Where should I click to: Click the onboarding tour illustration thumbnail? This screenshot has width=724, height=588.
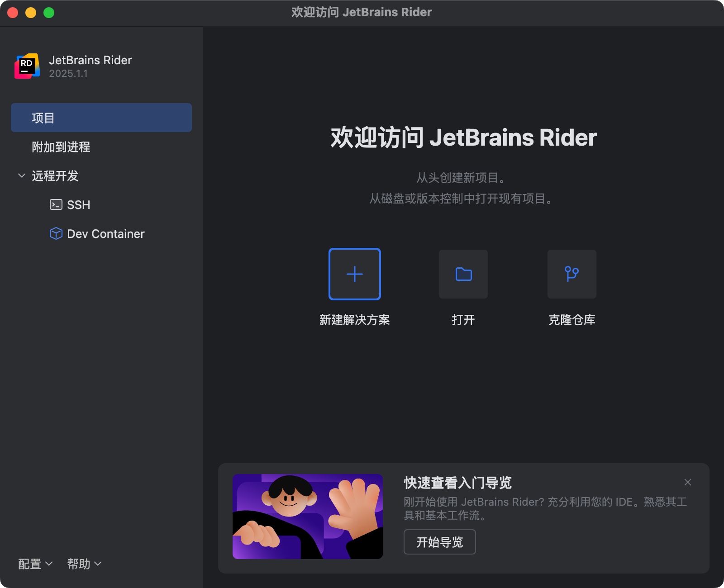click(x=308, y=517)
